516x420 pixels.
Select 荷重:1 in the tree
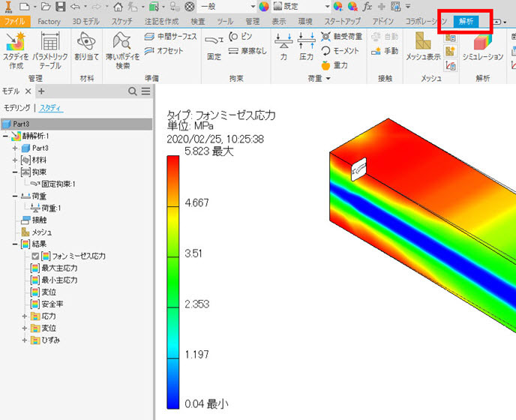pyautogui.click(x=46, y=208)
